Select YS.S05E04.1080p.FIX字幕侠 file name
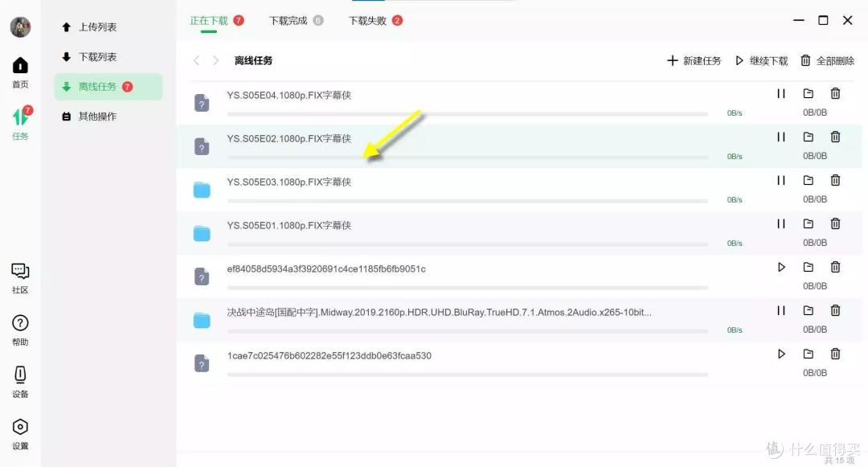This screenshot has width=868, height=467. click(289, 95)
